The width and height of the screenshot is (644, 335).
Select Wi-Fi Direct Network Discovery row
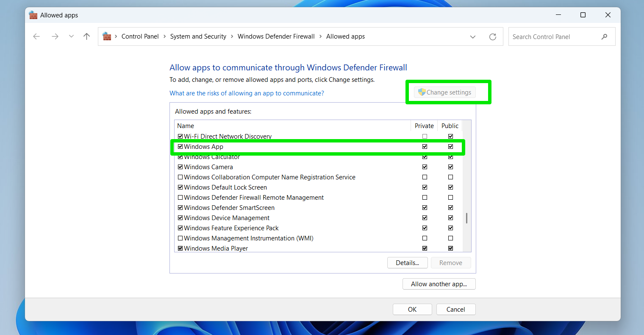coord(319,137)
